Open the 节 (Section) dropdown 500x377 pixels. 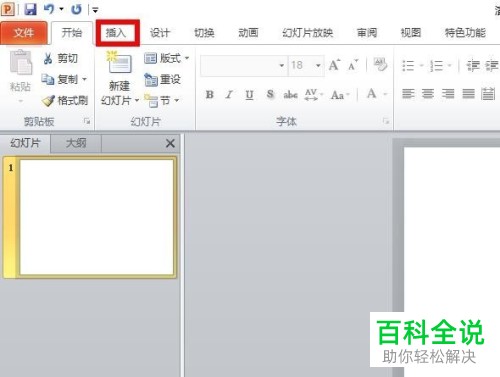(x=162, y=100)
